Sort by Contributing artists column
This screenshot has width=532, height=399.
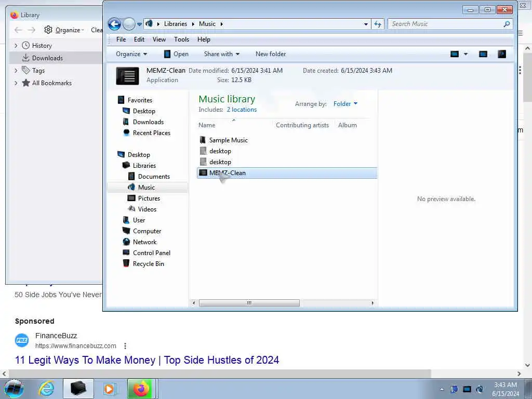[x=302, y=125]
